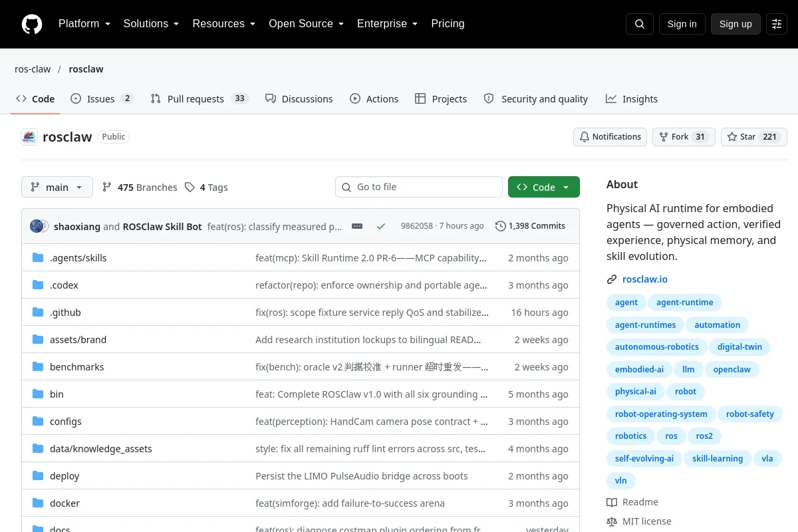Click the benchmarks folder icon
The height and width of the screenshot is (532, 798).
point(38,367)
